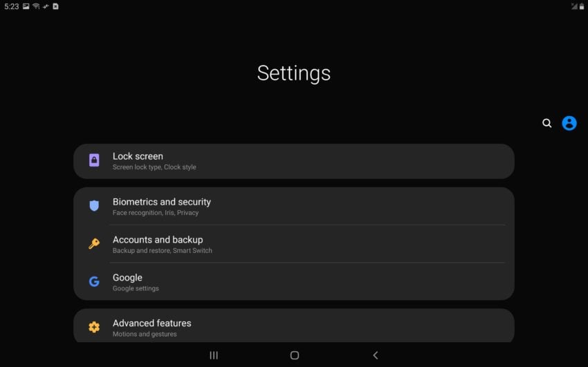Viewport: 588px width, 367px height.
Task: Click the Settings page title
Action: coord(293,73)
